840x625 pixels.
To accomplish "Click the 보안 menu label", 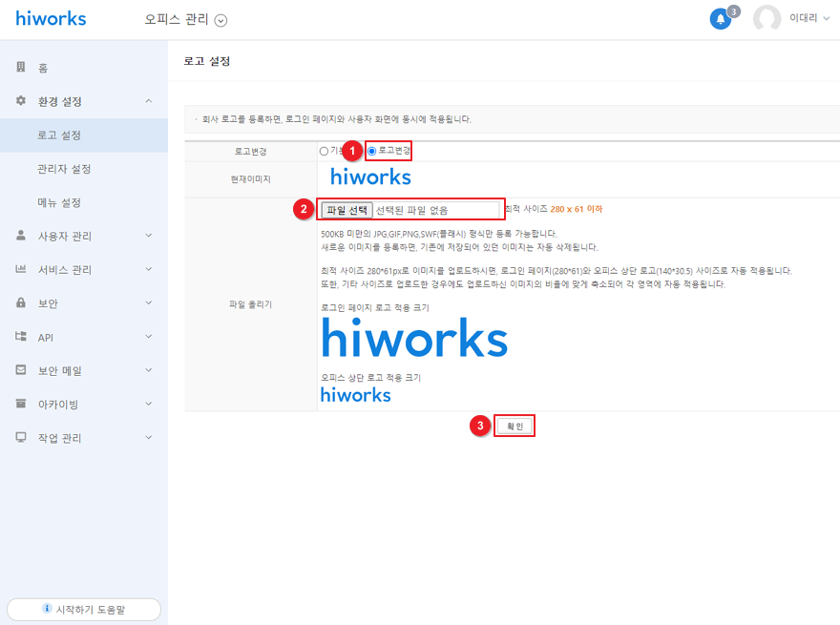I will click(48, 303).
